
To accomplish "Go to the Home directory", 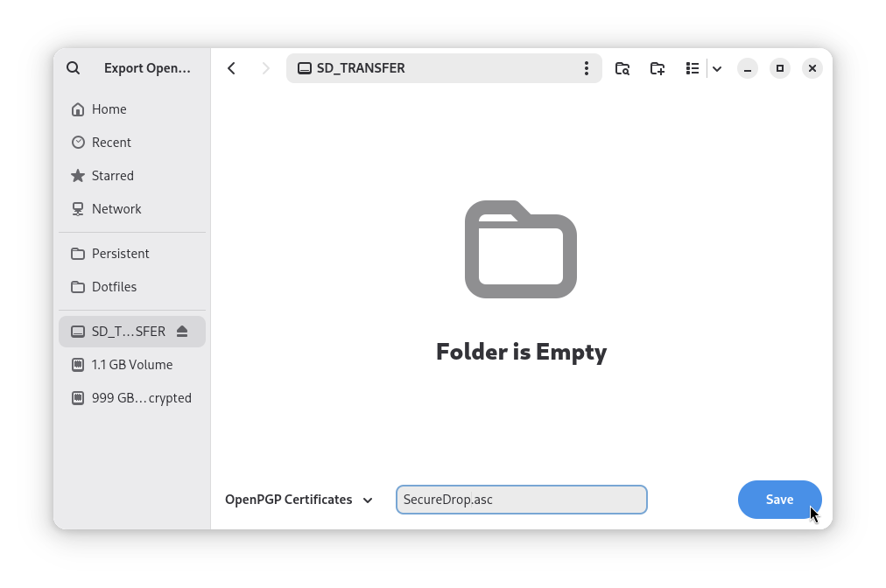I will coord(109,108).
